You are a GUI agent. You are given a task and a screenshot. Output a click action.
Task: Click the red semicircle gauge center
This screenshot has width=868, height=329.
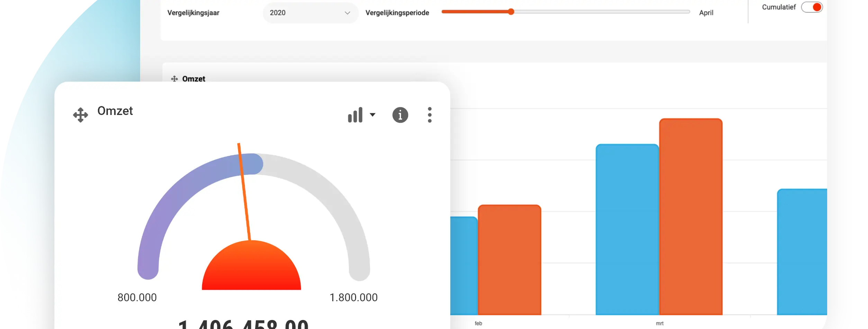click(x=251, y=265)
